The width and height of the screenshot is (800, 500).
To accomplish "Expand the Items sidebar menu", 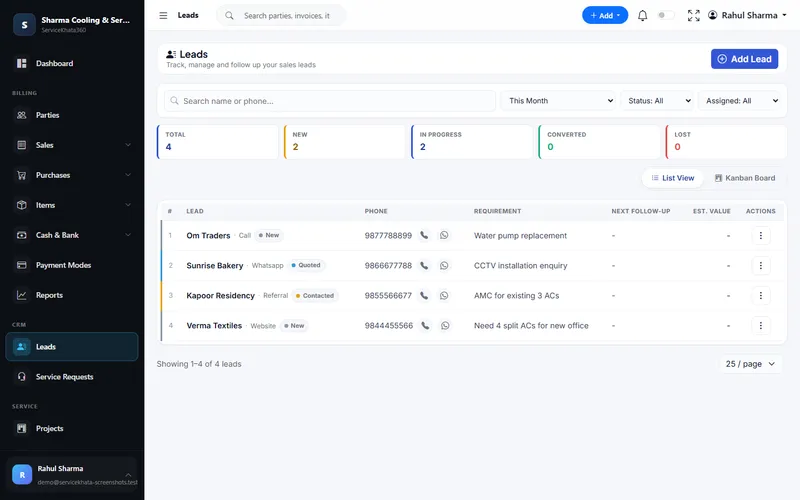I will [x=71, y=205].
